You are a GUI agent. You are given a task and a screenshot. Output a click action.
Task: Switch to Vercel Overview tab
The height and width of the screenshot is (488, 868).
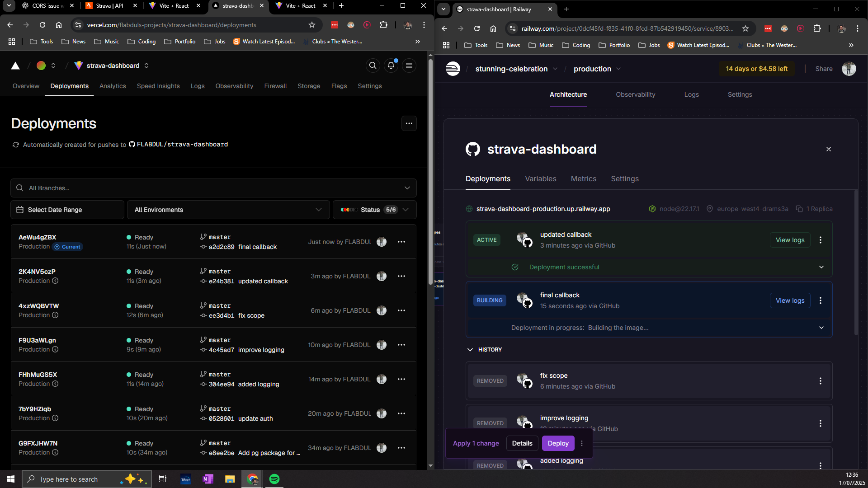pyautogui.click(x=26, y=86)
